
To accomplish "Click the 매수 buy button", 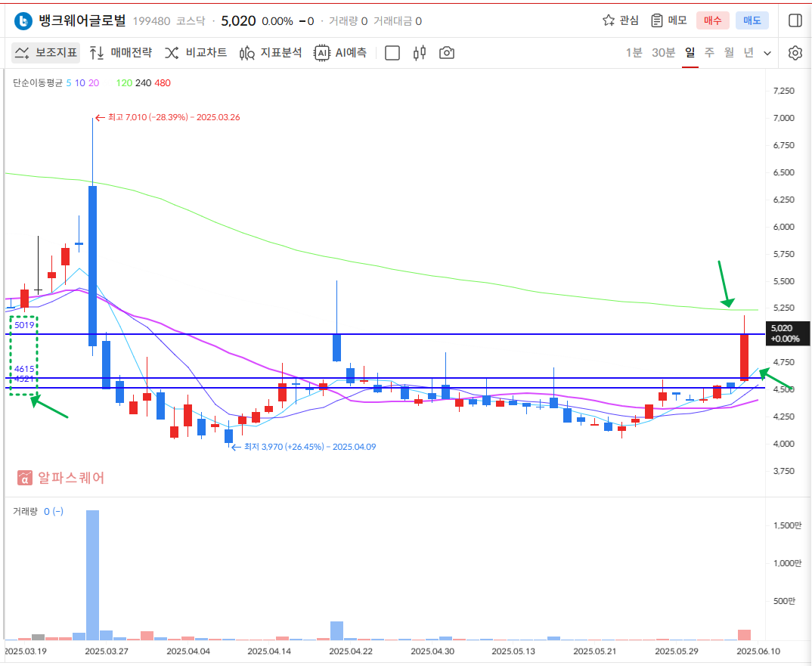I will [x=712, y=20].
